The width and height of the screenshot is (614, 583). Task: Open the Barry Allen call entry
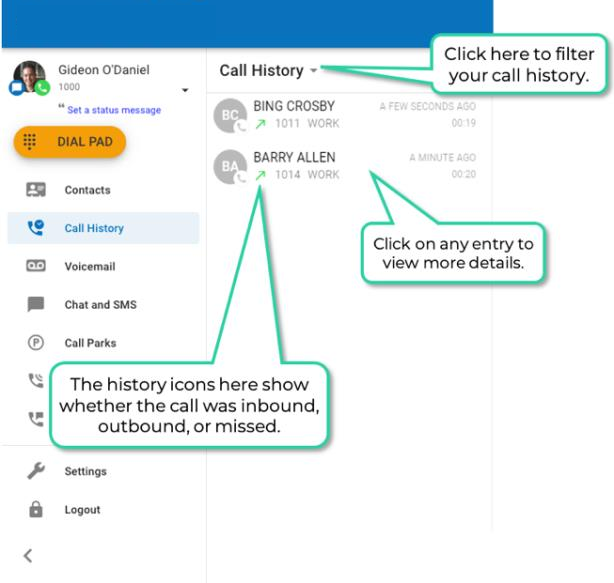click(x=348, y=166)
